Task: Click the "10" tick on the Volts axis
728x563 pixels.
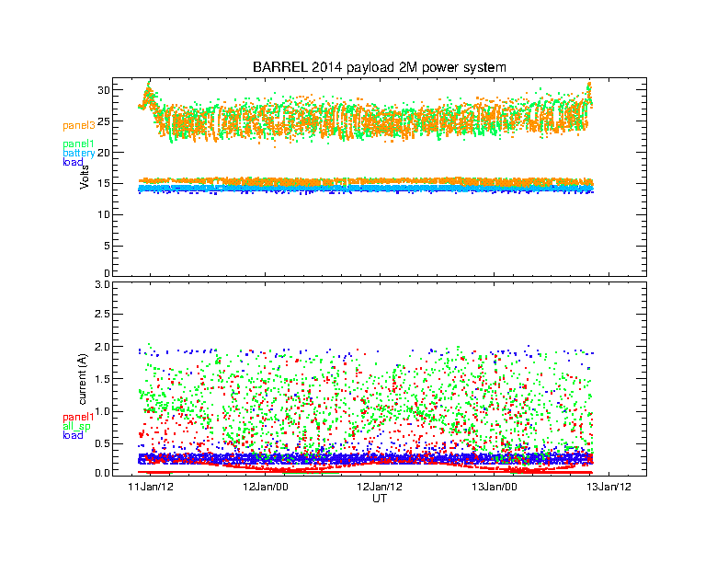Action: (x=104, y=214)
